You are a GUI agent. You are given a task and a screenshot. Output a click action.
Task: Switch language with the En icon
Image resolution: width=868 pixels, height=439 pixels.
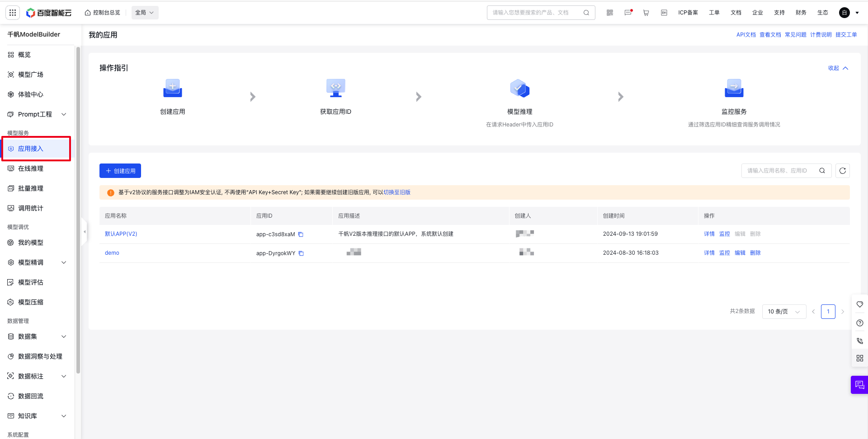[664, 13]
